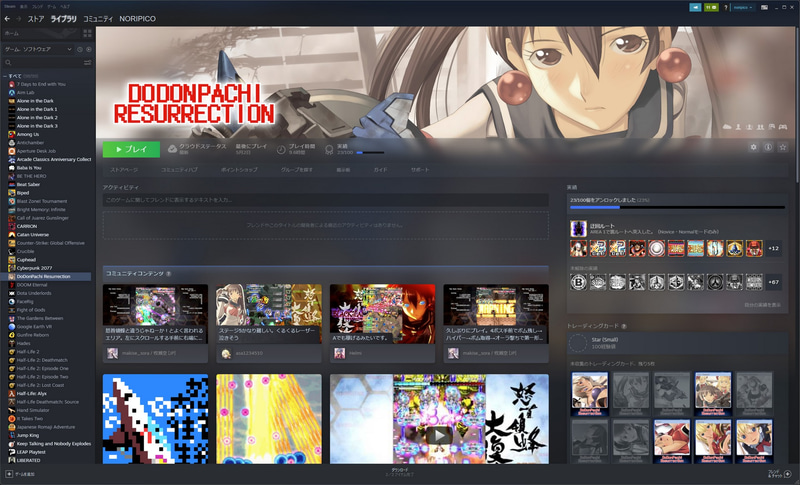Click the achievements progress bar in right panel

(677, 208)
